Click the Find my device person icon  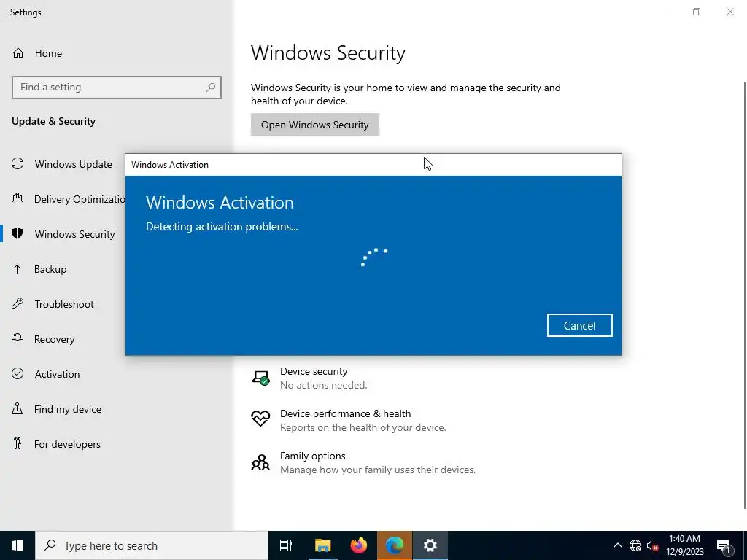18,408
